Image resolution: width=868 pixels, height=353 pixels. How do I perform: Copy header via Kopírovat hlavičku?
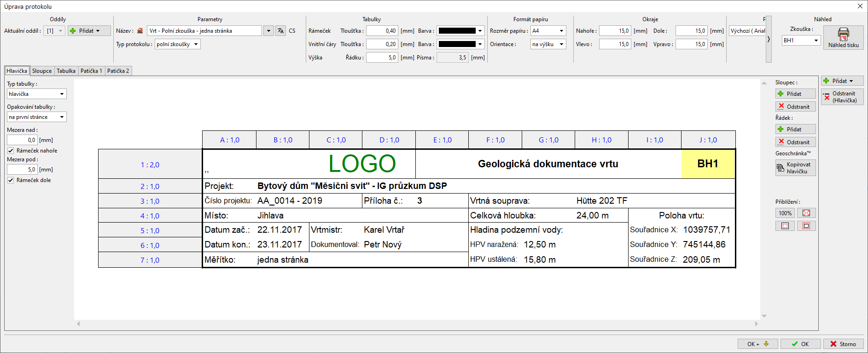click(795, 168)
